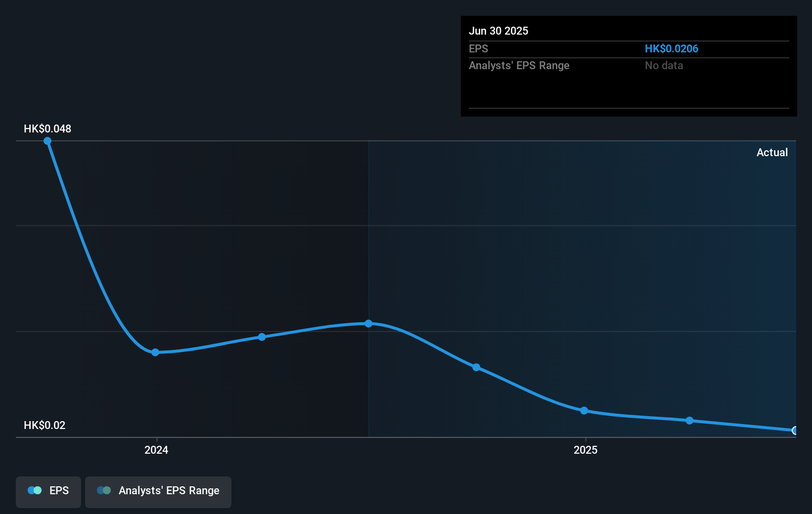Click the HK$0.0206 EPS value in tooltip

pyautogui.click(x=672, y=48)
